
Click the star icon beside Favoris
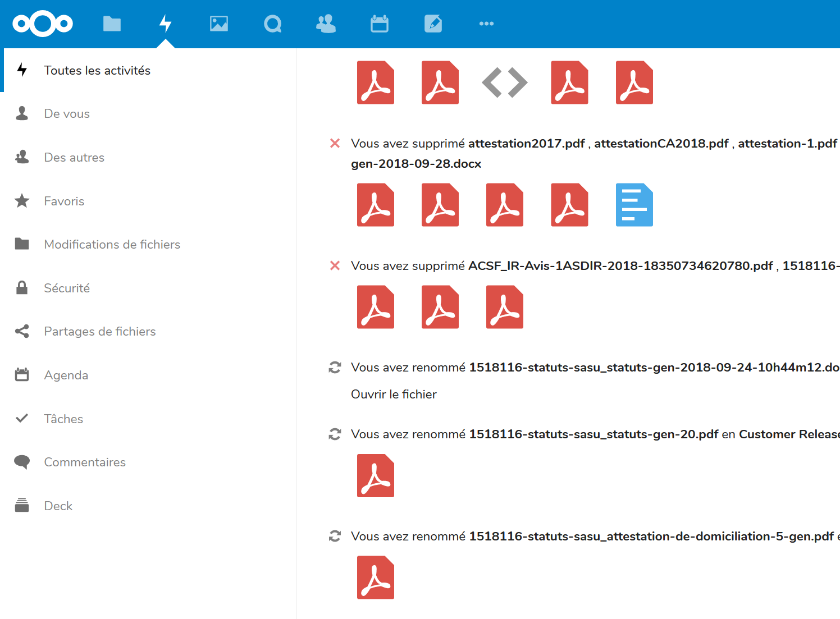pyautogui.click(x=22, y=200)
